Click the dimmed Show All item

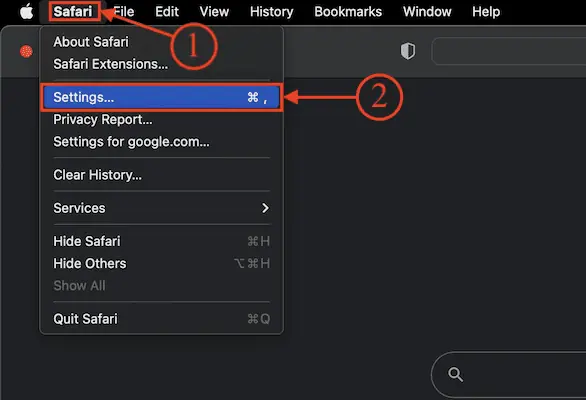(161, 286)
